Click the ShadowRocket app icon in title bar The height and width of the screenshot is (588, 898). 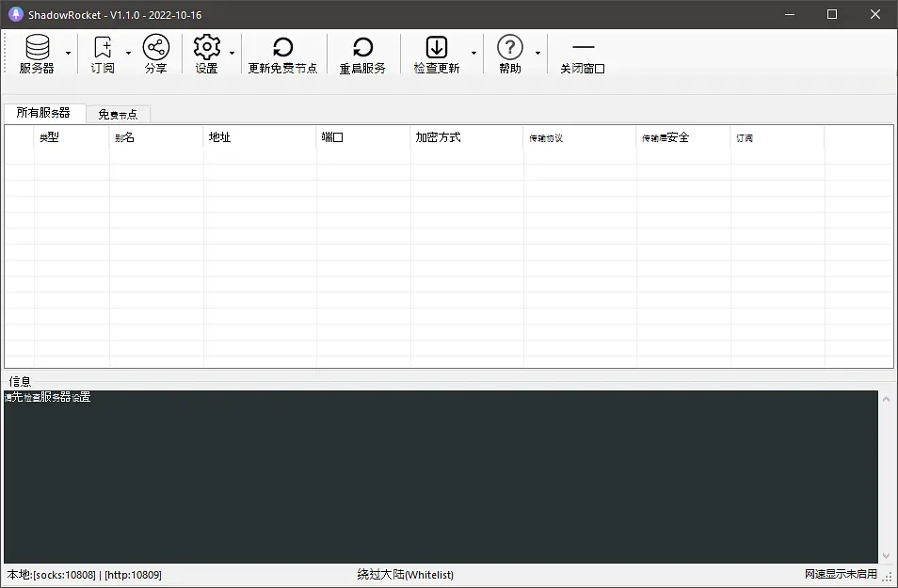(x=15, y=14)
